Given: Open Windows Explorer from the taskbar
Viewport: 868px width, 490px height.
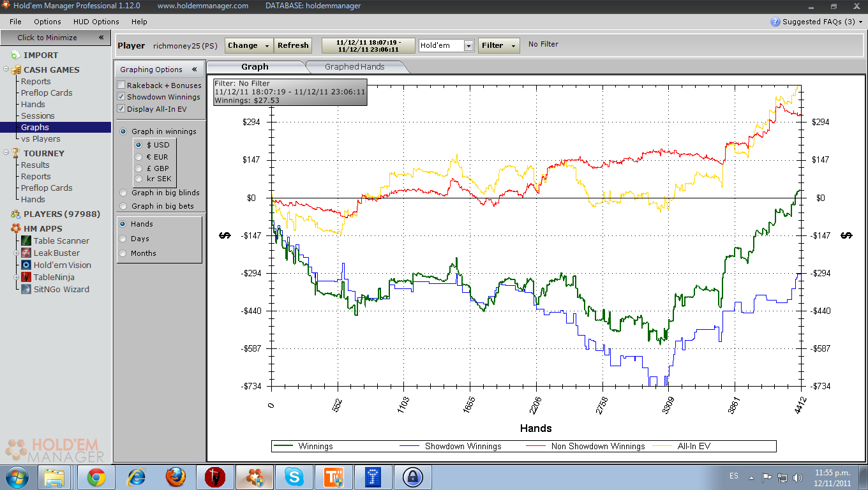Looking at the screenshot, I should tap(55, 477).
